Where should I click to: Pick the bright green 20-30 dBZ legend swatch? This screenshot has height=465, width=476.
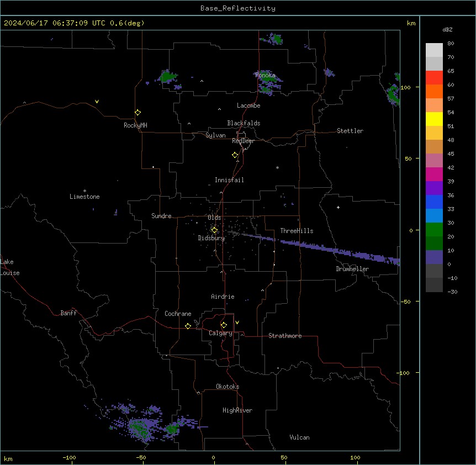tap(434, 230)
